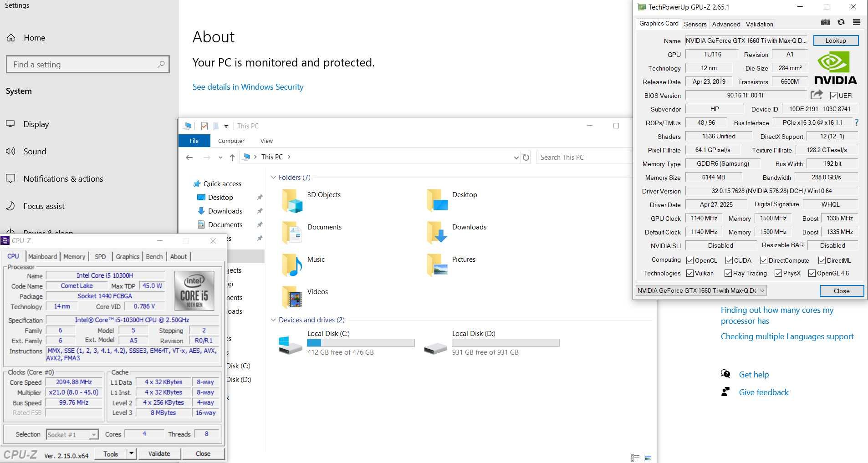
Task: Open the Documents folder icon in Folders
Action: tap(292, 233)
